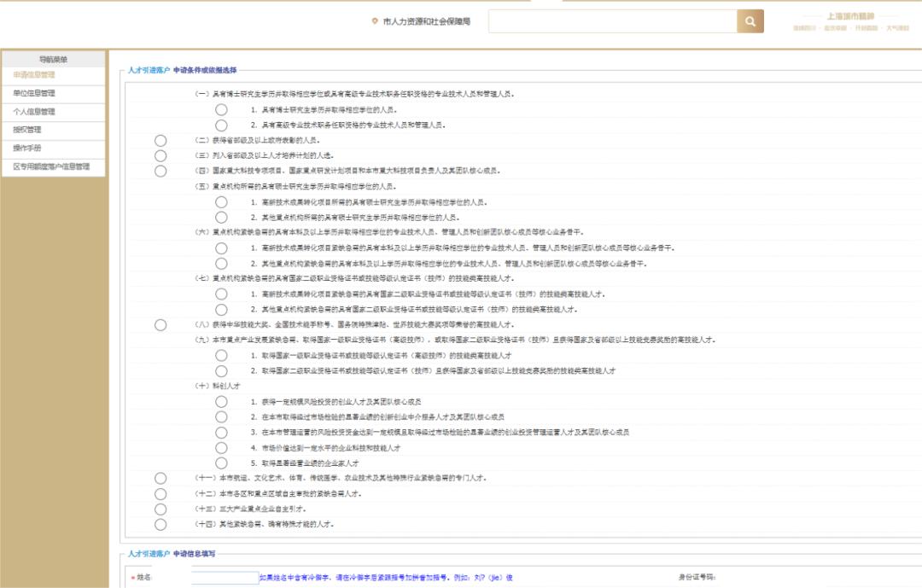
Task: Click the 导航菜单 sidebar header
Action: click(53, 60)
